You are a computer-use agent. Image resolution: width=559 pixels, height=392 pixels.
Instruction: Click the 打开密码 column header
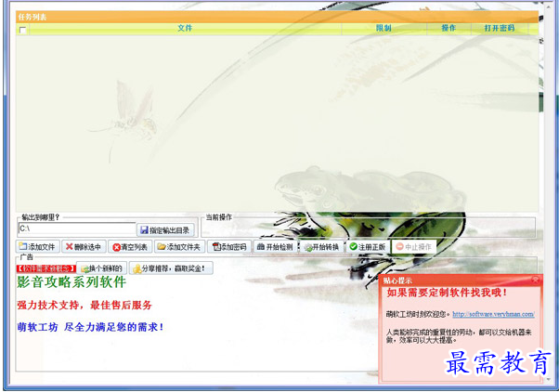(x=500, y=28)
